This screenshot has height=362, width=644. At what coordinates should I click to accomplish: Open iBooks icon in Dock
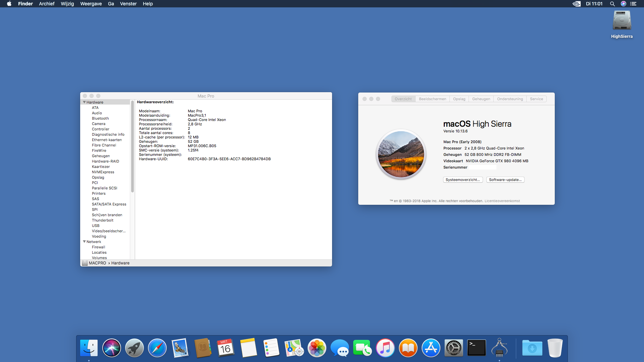408,348
